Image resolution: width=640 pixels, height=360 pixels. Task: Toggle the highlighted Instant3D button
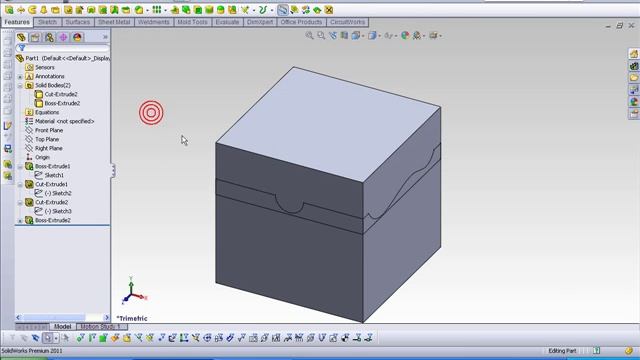click(x=282, y=9)
